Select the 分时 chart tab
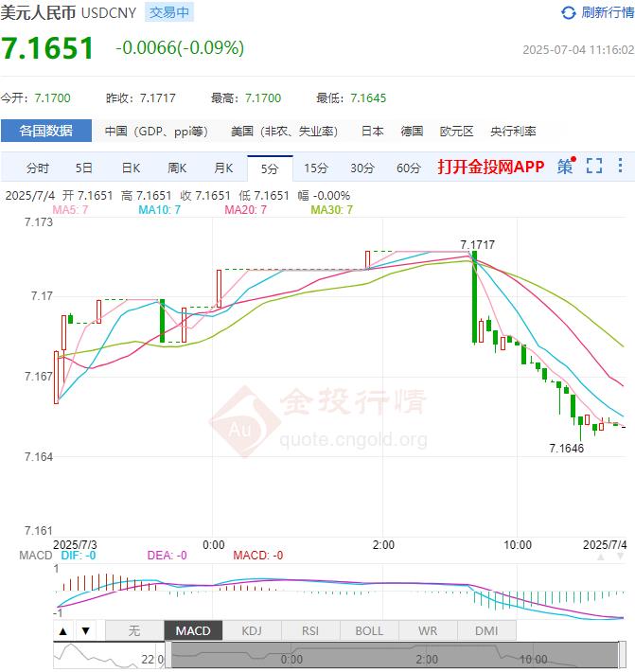Image resolution: width=635 pixels, height=672 pixels. click(38, 168)
